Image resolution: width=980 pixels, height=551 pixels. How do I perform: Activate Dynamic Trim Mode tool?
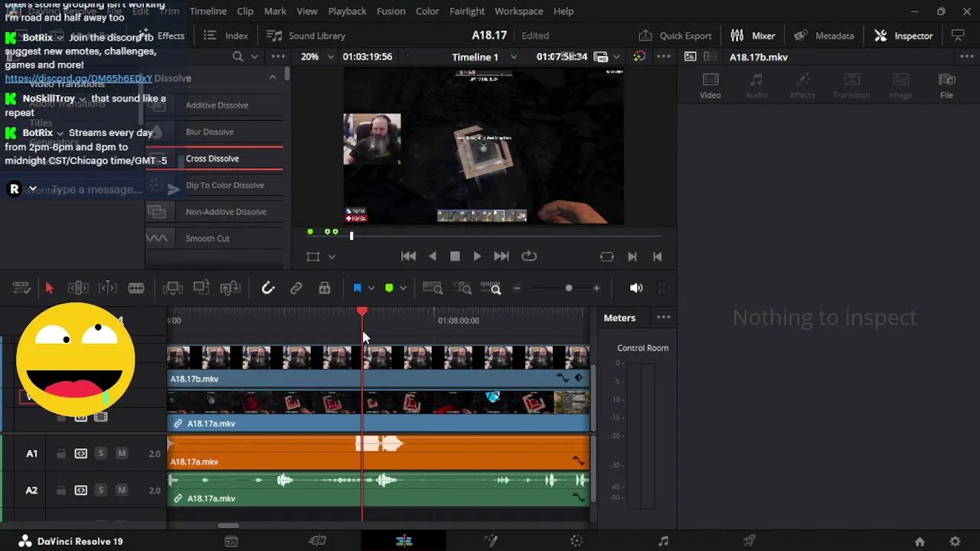107,288
